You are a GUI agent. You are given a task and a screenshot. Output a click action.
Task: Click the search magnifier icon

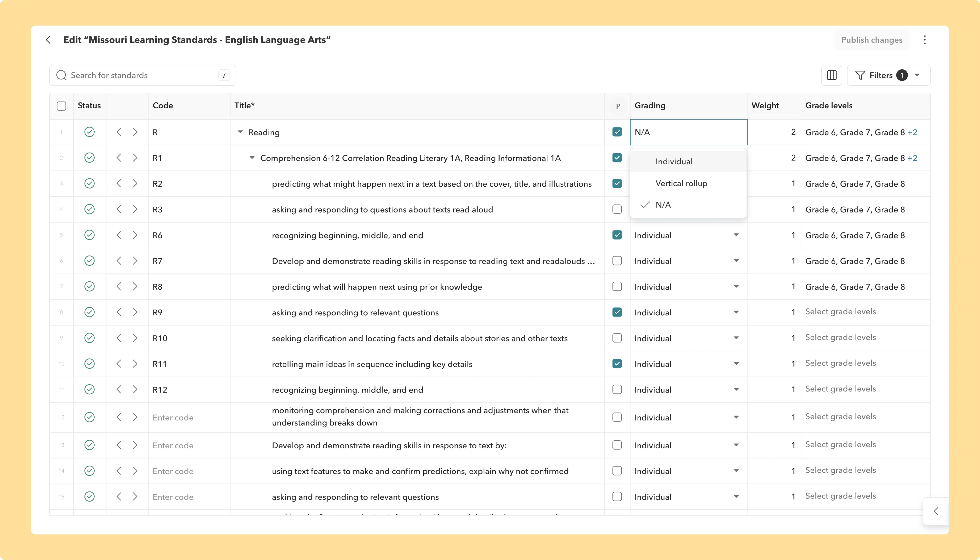click(62, 75)
